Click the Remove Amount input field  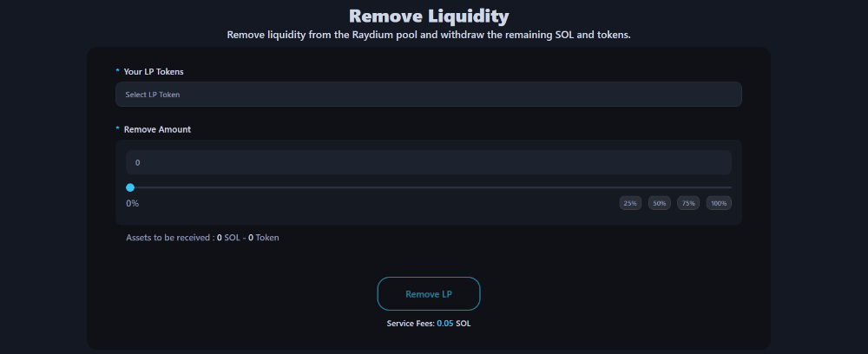428,162
